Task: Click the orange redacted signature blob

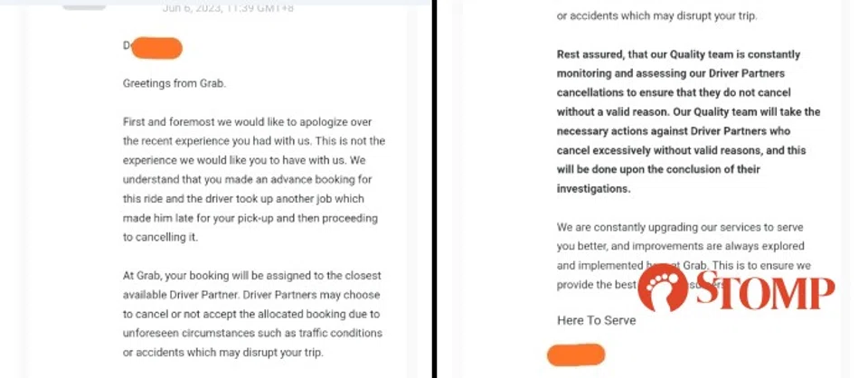Action: click(x=576, y=354)
